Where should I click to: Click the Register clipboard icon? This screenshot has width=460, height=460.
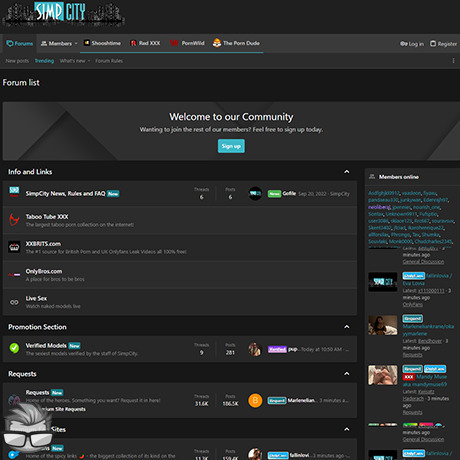click(433, 44)
